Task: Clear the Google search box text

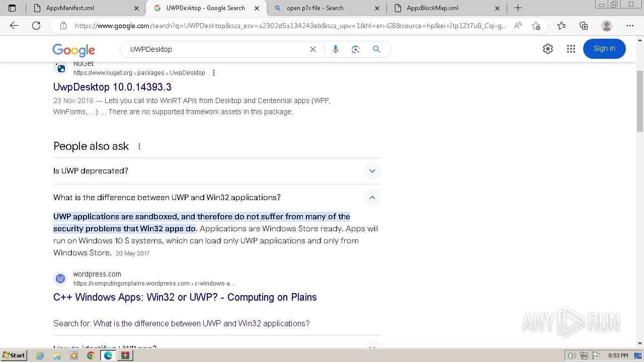Action: (x=313, y=49)
